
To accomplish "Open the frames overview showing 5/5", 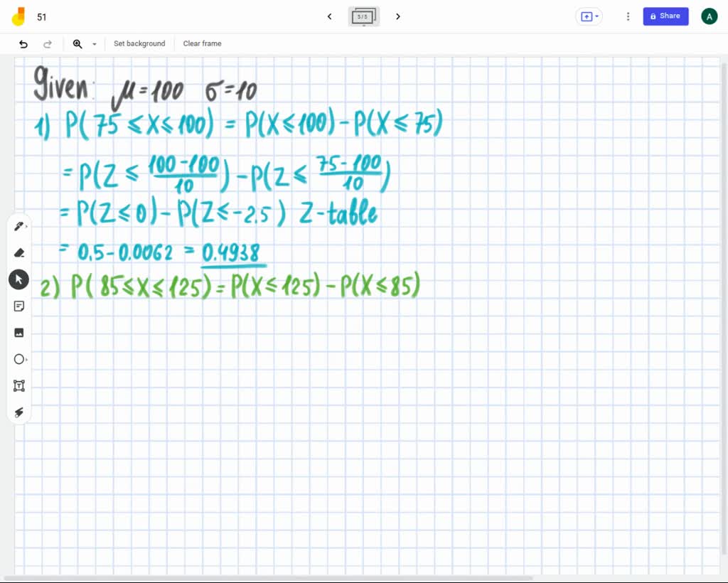I will click(x=363, y=16).
